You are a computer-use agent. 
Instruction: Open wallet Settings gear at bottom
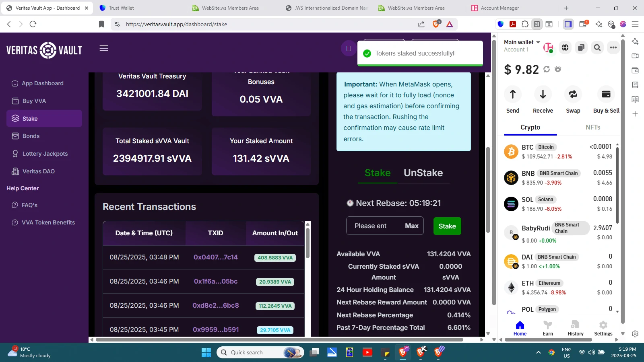(603, 328)
